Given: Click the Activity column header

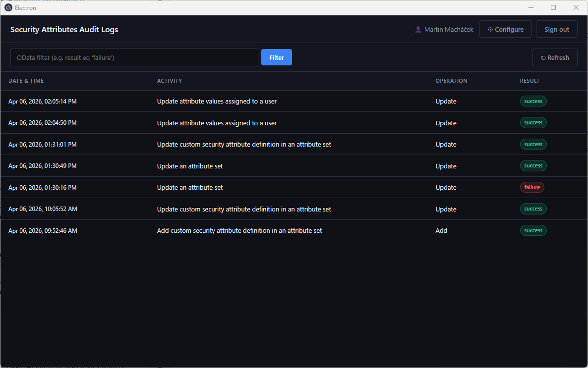Looking at the screenshot, I should tap(170, 81).
